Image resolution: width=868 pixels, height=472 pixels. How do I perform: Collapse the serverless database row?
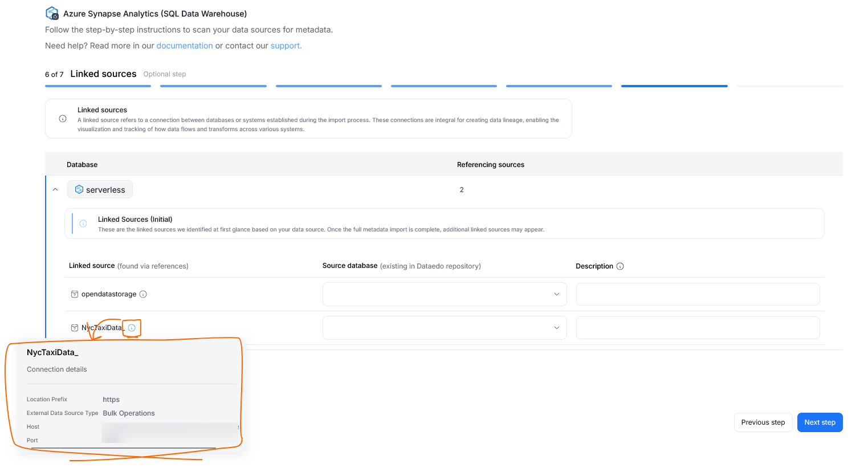[55, 189]
